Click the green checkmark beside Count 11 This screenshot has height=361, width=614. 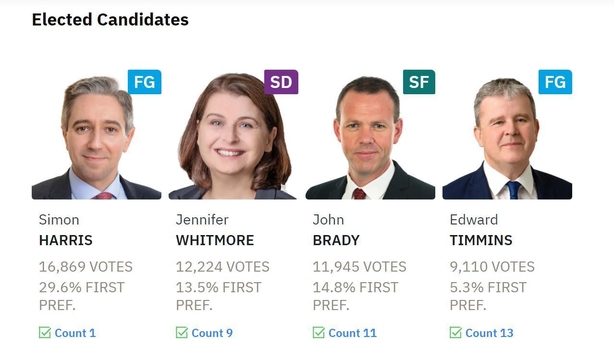click(x=319, y=332)
